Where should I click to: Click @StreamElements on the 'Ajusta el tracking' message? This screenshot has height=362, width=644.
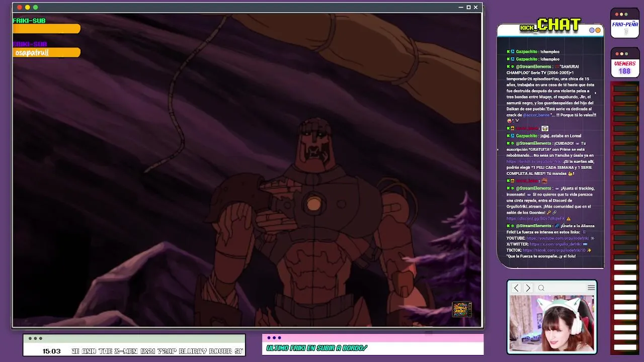click(533, 188)
